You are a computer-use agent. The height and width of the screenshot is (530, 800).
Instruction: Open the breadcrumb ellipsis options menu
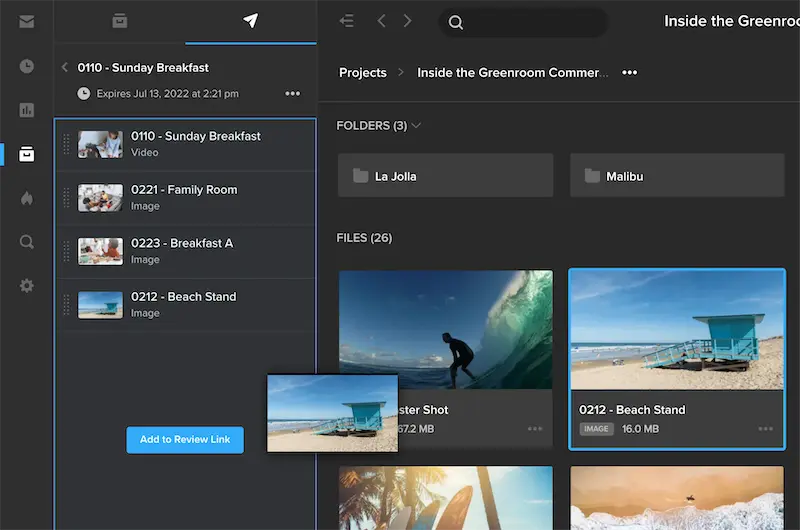(x=630, y=72)
